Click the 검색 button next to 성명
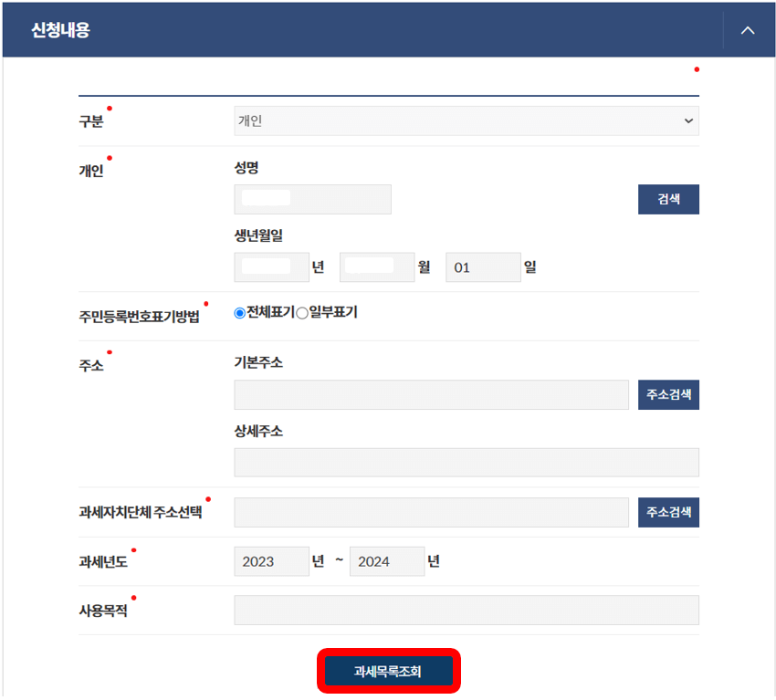 tap(668, 199)
